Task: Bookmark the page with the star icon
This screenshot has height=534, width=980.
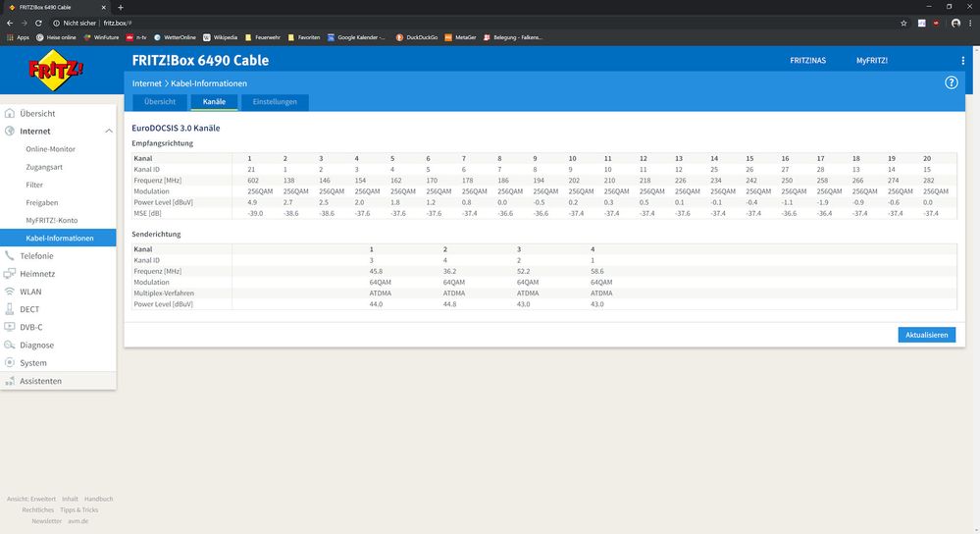Action: pos(903,24)
